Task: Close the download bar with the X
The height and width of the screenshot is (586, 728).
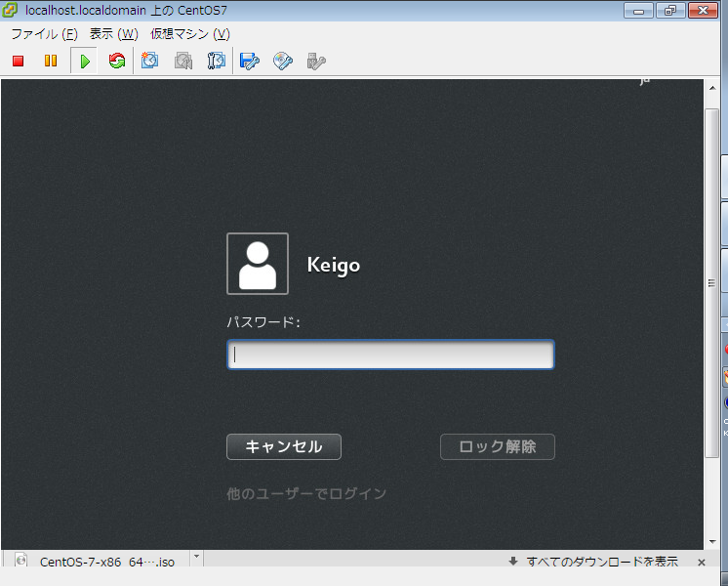Action: click(x=702, y=563)
